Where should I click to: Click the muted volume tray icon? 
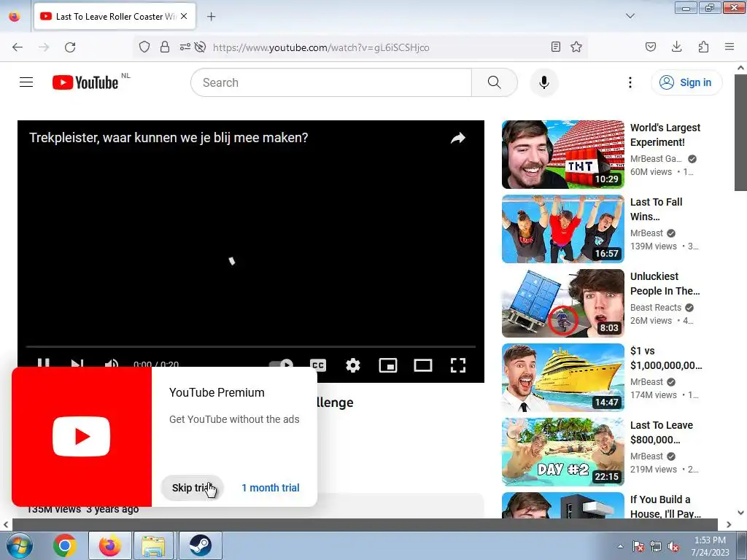point(673,547)
